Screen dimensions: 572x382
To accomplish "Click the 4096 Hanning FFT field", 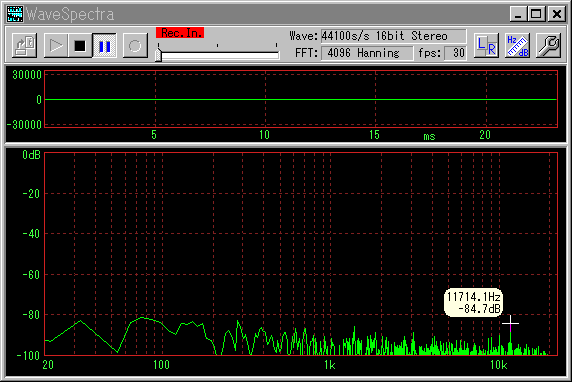I will point(367,53).
